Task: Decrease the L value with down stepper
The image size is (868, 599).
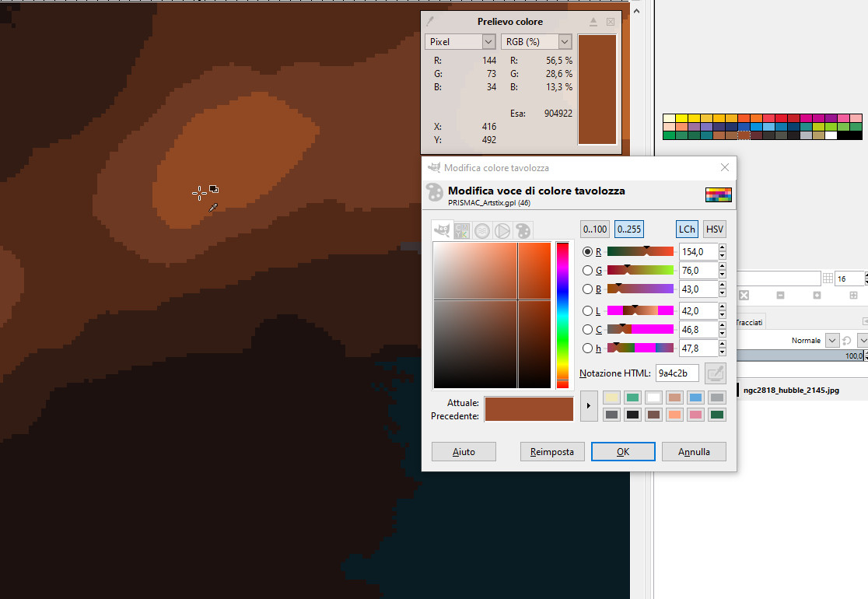Action: coord(722,315)
